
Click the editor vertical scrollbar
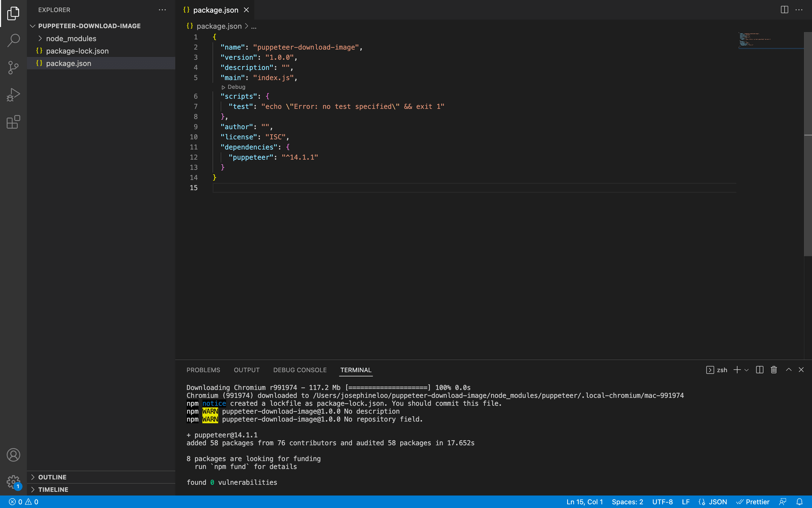click(x=808, y=144)
